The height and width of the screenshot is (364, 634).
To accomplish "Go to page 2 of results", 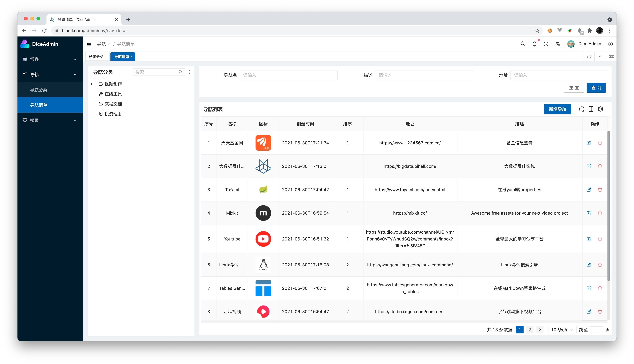I will [529, 330].
